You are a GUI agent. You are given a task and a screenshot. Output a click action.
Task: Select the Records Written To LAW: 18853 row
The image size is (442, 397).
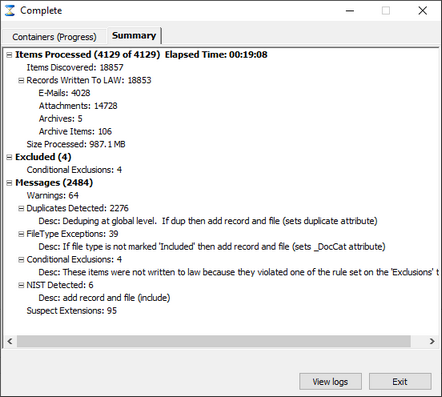click(89, 80)
